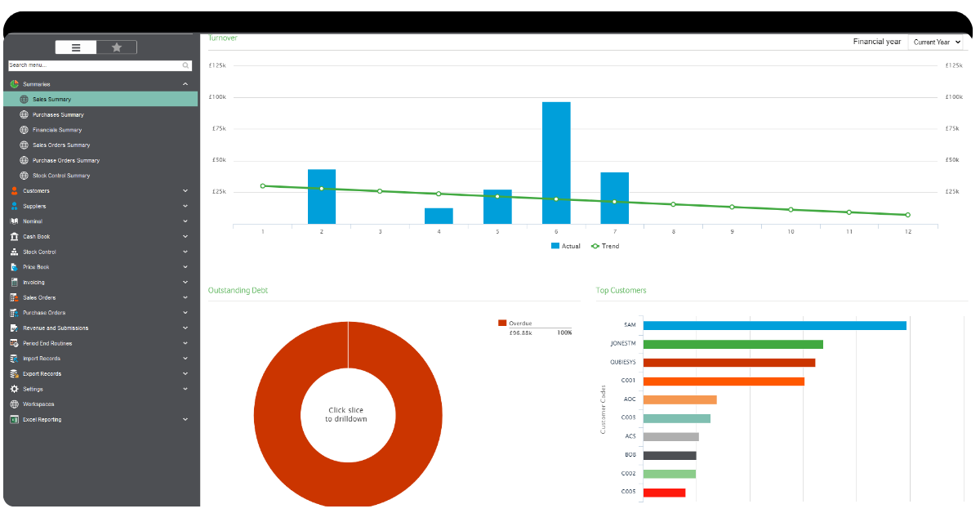Expand the Nominal section chevron
Image resolution: width=980 pixels, height=531 pixels.
pos(185,221)
